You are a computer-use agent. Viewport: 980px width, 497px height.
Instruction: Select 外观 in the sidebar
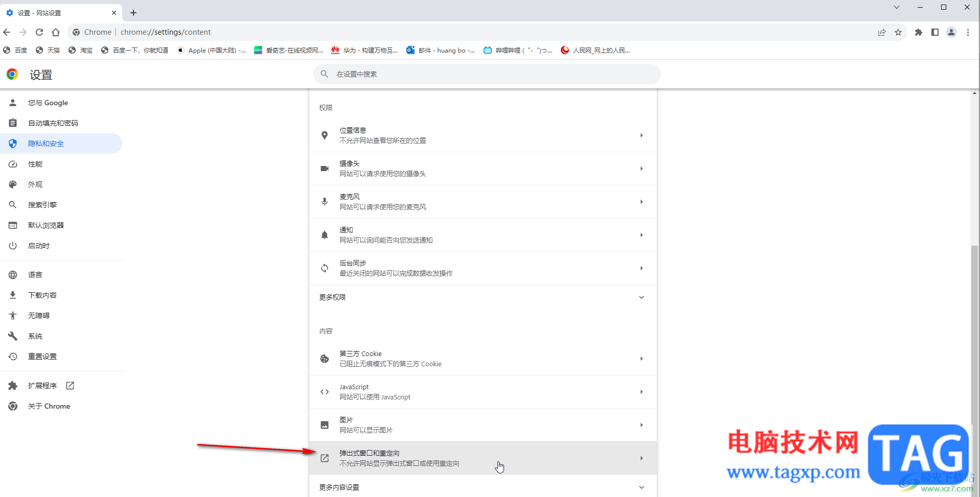click(61, 184)
